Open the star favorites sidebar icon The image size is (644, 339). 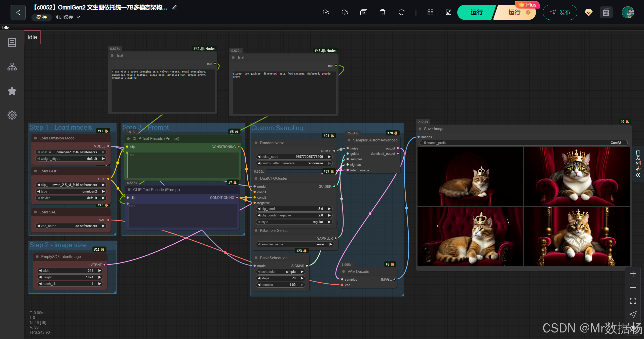pos(12,91)
